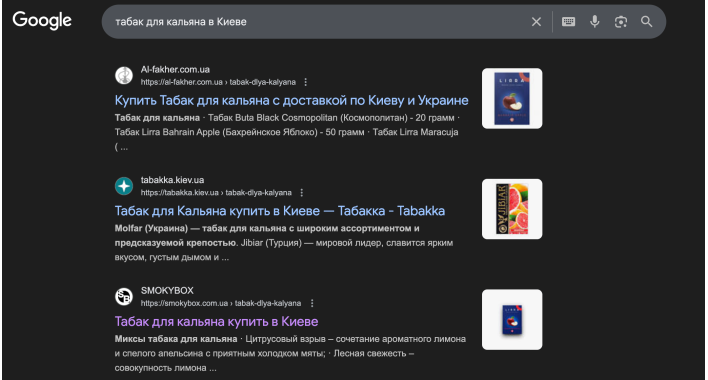Click the tabakka.kiev.ua URL breadcrumb
The image size is (708, 380).
pyautogui.click(x=216, y=193)
